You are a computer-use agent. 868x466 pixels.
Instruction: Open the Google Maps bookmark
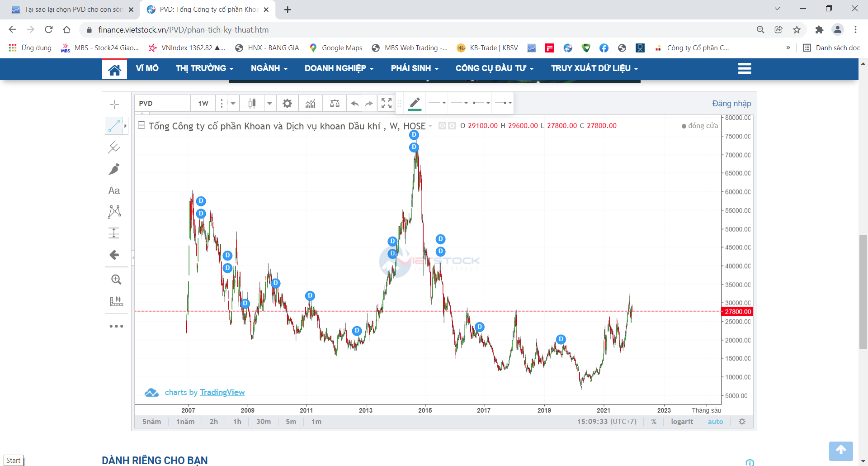[x=336, y=48]
